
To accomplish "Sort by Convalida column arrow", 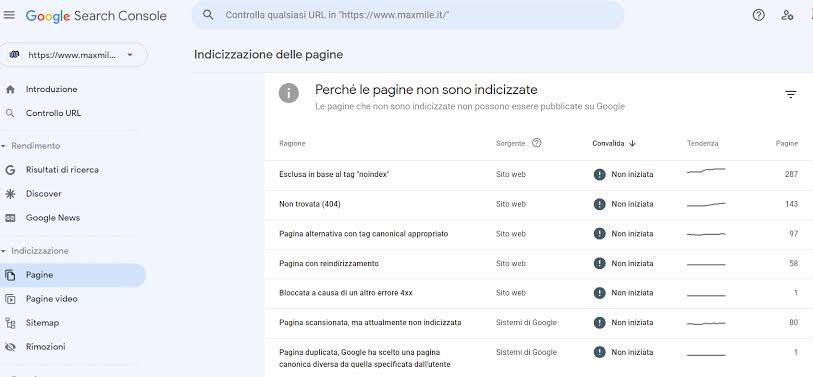I will tap(632, 144).
